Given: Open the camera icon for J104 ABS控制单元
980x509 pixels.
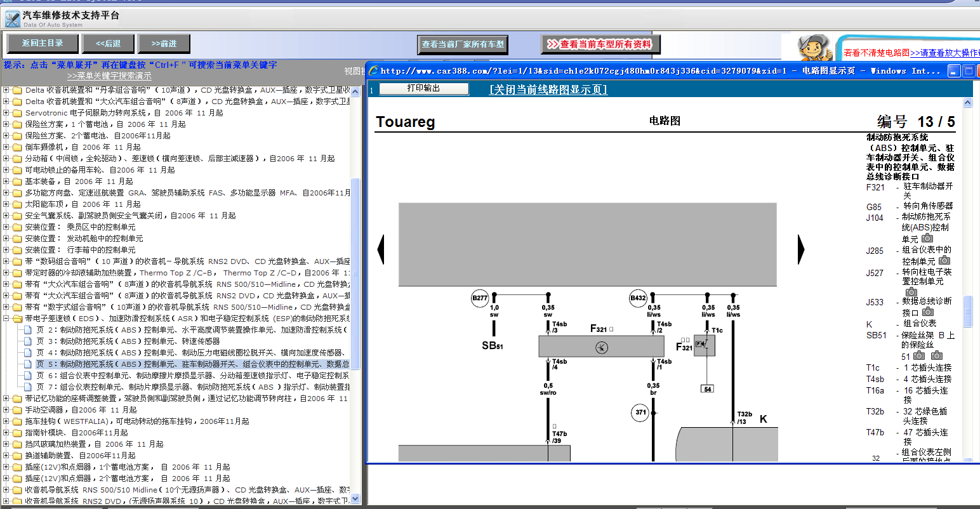Looking at the screenshot, I should coord(927,238).
